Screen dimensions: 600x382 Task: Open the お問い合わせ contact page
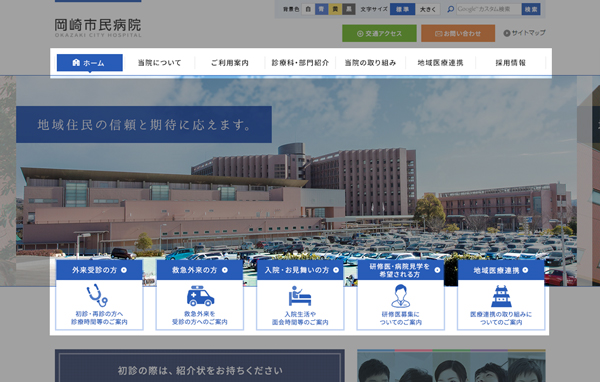458,33
